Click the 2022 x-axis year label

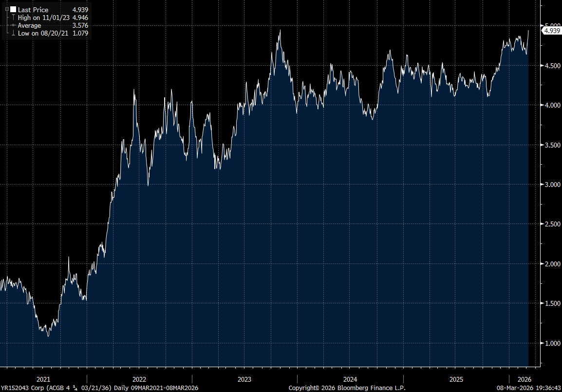point(139,379)
